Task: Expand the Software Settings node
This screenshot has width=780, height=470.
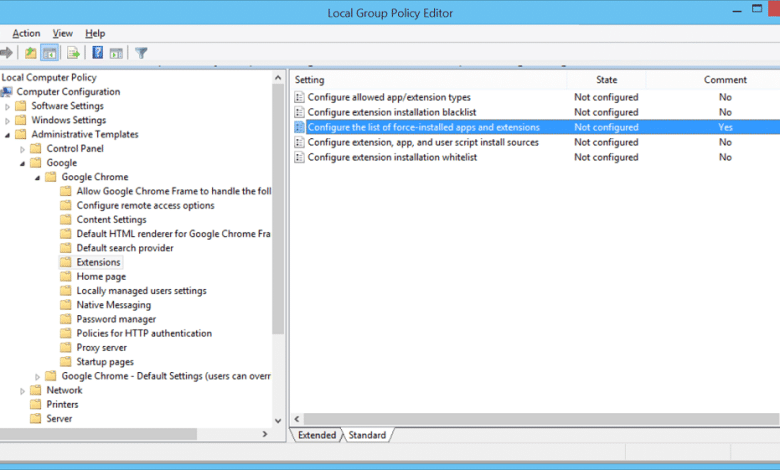Action: [x=7, y=106]
